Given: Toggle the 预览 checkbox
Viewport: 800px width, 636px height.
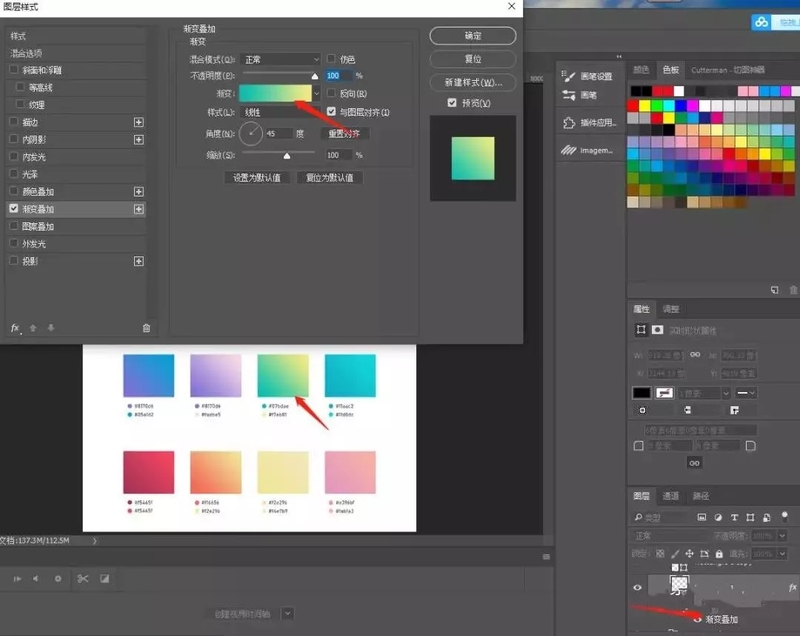Looking at the screenshot, I should tap(452, 103).
